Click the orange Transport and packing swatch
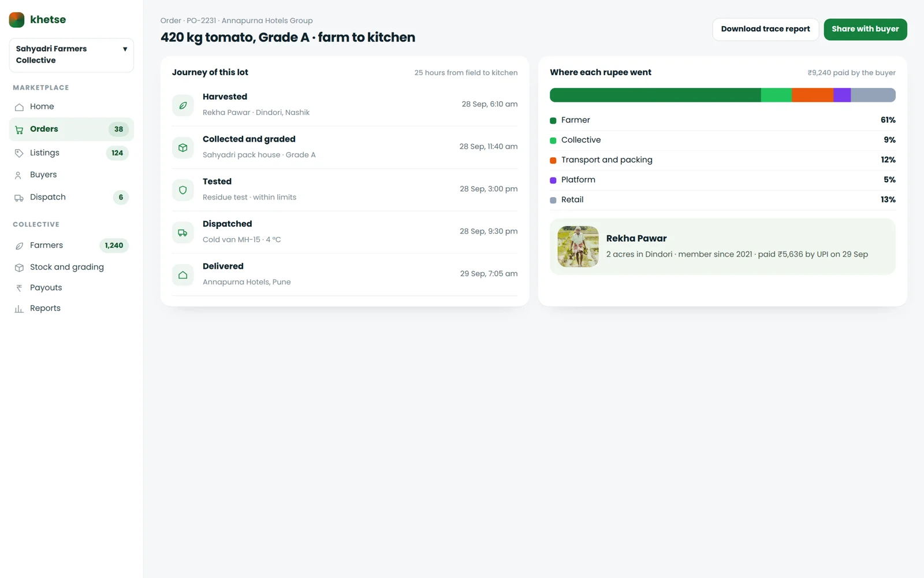 tap(553, 161)
